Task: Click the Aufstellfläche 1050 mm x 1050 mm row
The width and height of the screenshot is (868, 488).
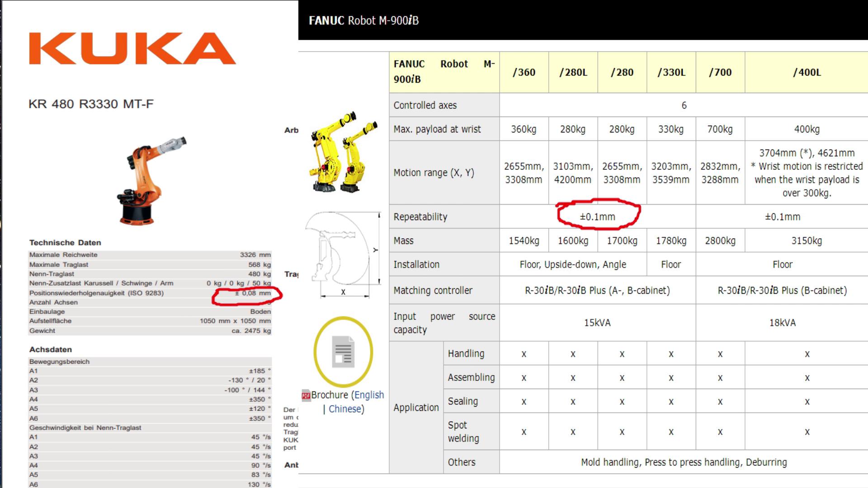Action: click(x=150, y=321)
